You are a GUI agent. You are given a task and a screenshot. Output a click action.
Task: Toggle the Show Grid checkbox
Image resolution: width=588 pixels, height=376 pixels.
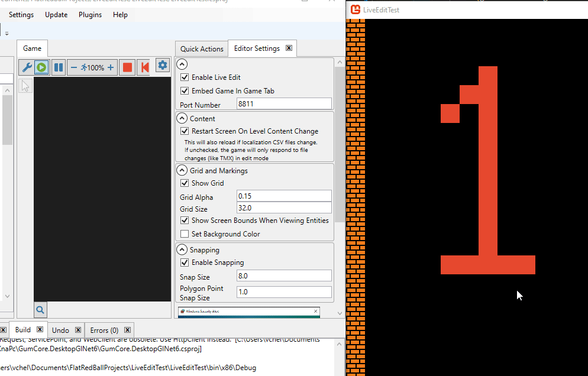click(185, 183)
